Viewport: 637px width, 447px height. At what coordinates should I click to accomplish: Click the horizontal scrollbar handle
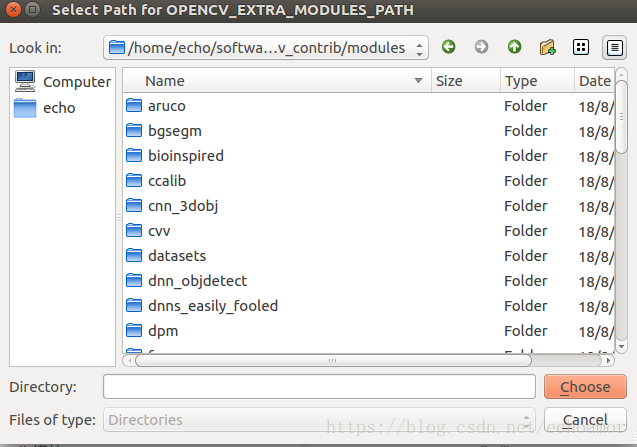pos(333,360)
